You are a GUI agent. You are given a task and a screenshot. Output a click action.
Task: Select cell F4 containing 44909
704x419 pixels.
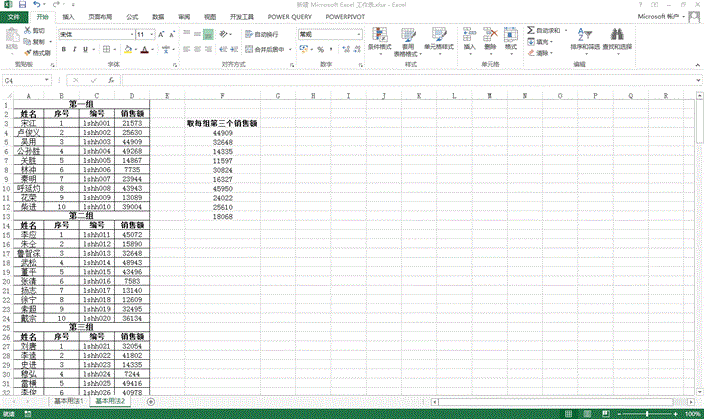tap(222, 132)
